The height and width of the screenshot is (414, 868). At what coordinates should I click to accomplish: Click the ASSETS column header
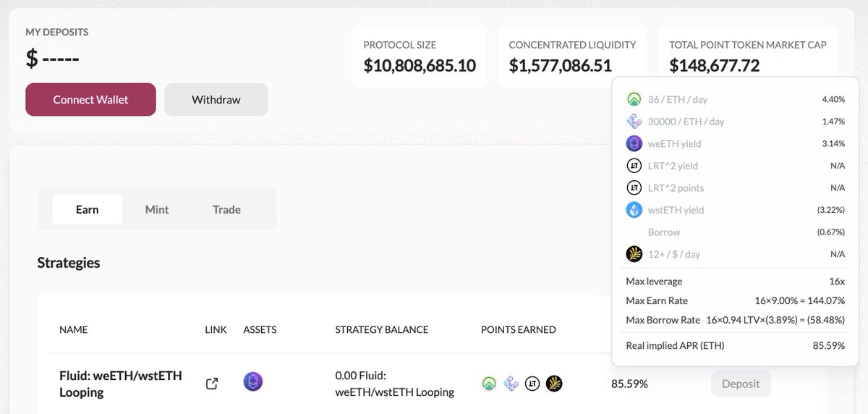click(x=260, y=329)
